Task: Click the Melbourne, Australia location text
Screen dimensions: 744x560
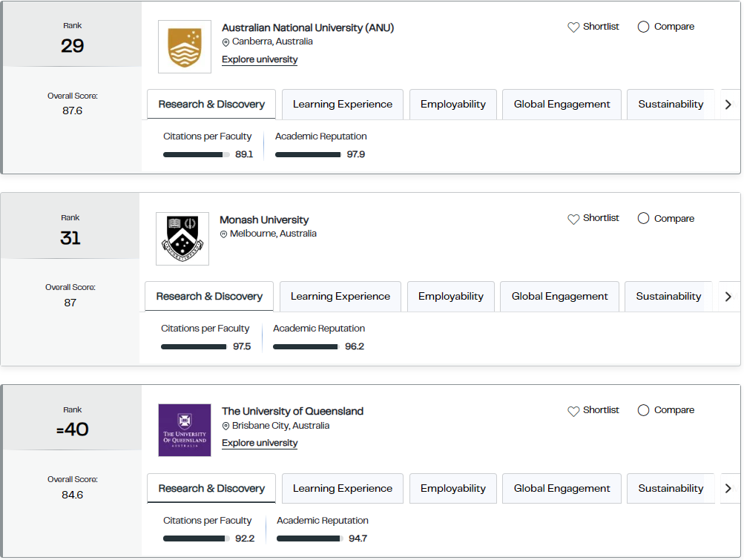Action: tap(273, 234)
